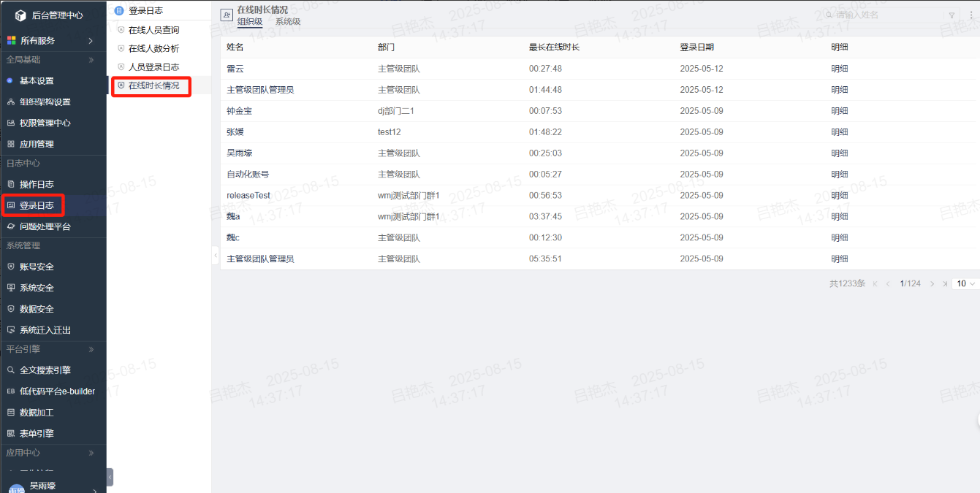980x493 pixels.
Task: Expand the 平台引擎 section chevrons
Action: click(91, 351)
